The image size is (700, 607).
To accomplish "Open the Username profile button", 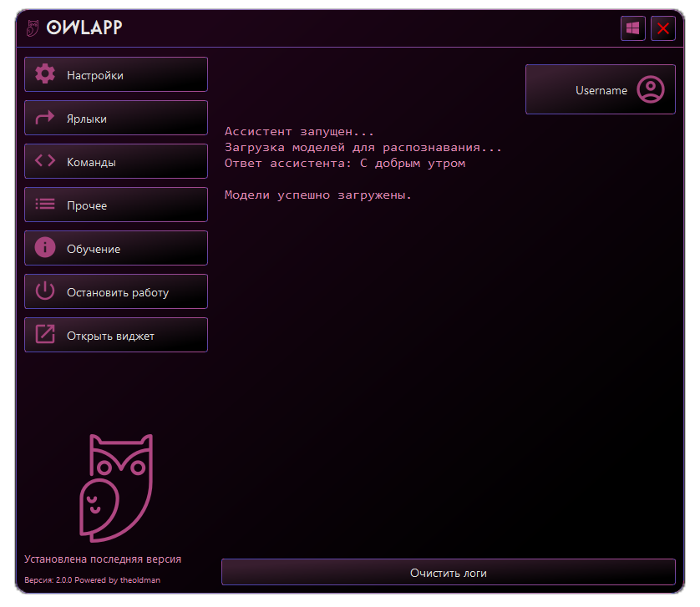I will 600,89.
